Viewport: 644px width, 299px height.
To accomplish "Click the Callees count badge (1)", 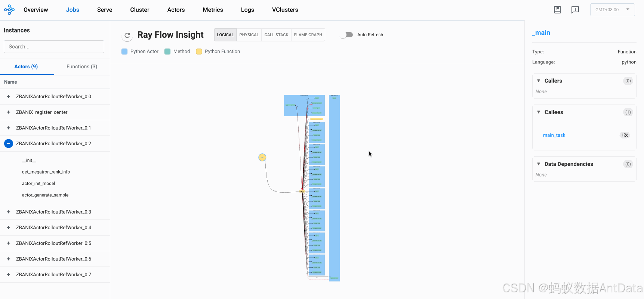I will tap(628, 112).
